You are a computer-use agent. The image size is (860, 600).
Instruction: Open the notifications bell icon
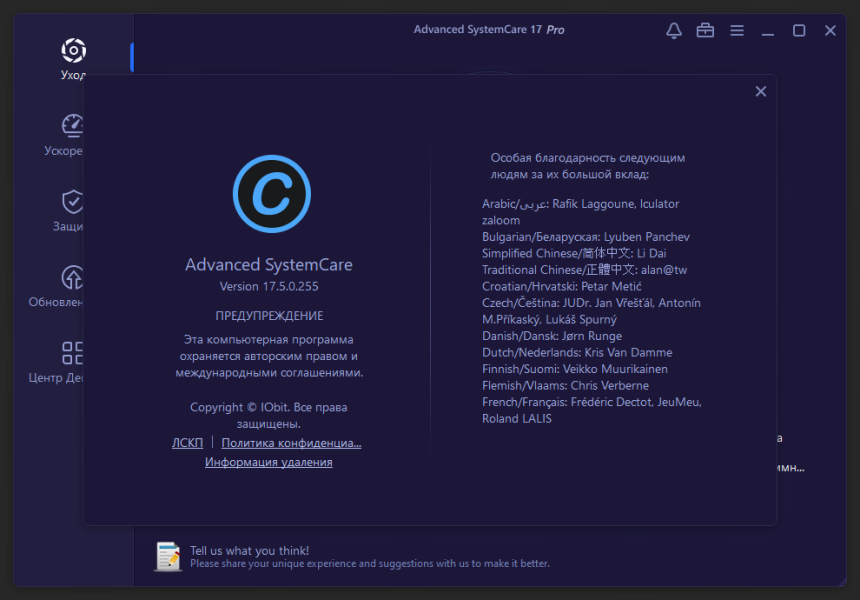coord(674,30)
